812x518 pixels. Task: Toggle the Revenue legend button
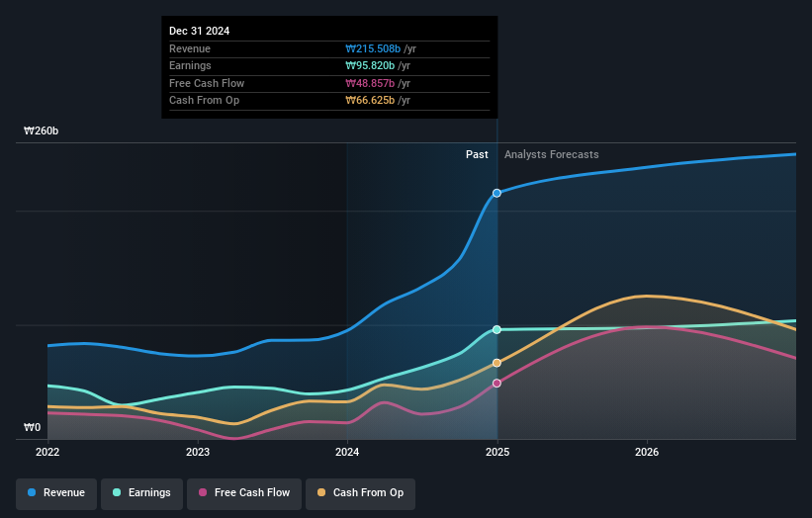tap(56, 493)
